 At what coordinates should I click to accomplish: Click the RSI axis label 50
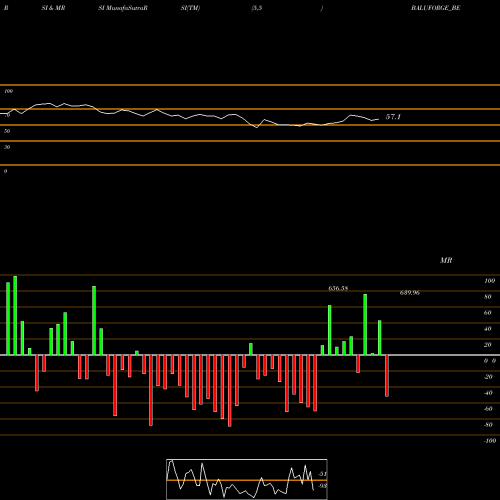[x=7, y=131]
